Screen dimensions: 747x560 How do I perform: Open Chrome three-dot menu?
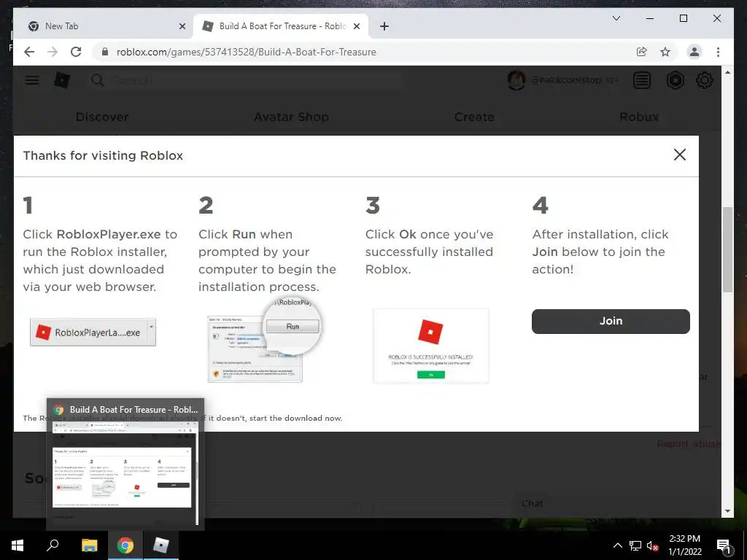[x=718, y=52]
